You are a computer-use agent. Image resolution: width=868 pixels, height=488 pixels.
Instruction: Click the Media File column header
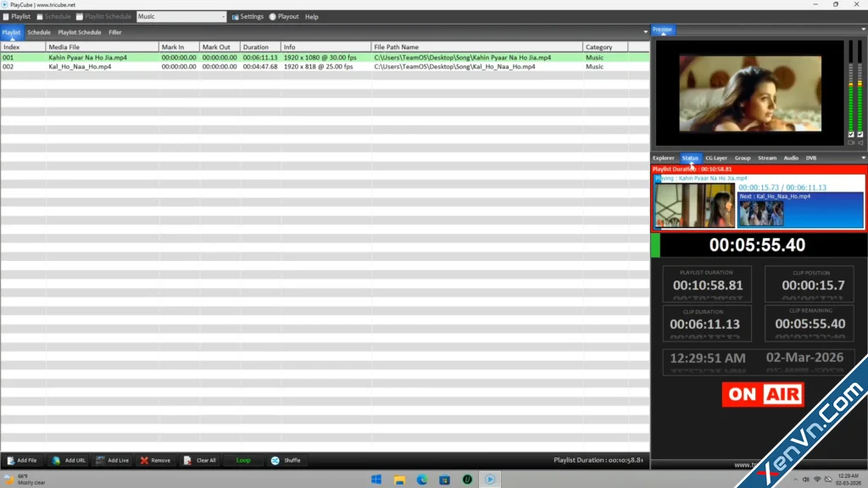[x=103, y=47]
